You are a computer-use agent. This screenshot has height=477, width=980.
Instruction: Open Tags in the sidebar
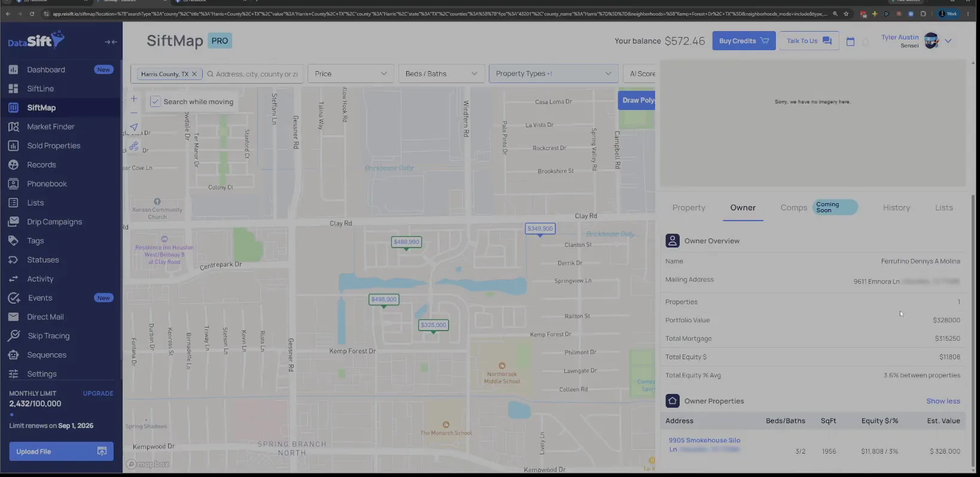point(35,241)
